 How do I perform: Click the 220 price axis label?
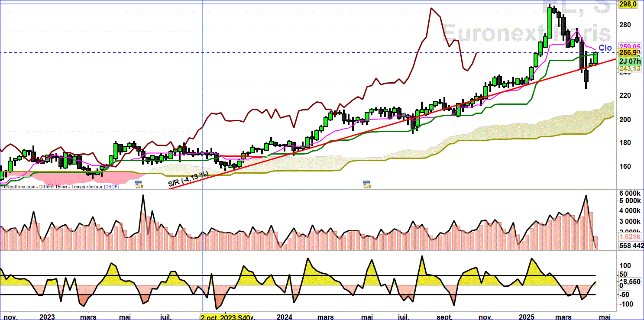[625, 96]
